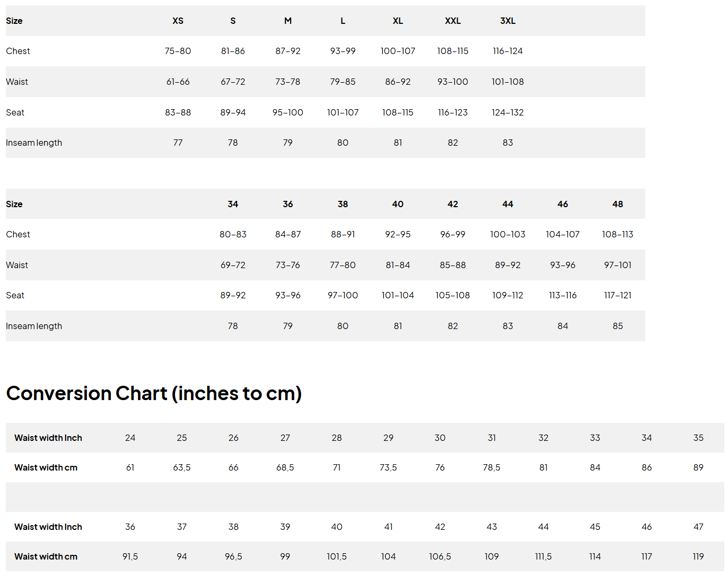Screen dimensions: 728x576
Task: Select size M column header
Action: coord(287,21)
